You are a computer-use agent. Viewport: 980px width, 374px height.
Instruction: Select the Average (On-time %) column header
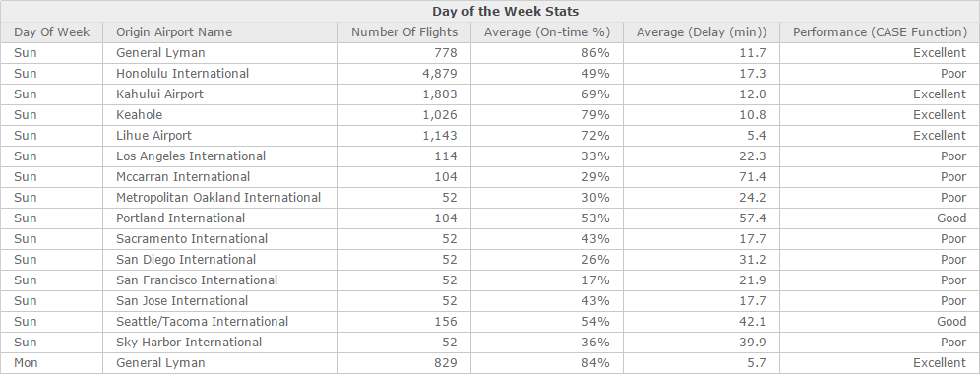(x=547, y=32)
